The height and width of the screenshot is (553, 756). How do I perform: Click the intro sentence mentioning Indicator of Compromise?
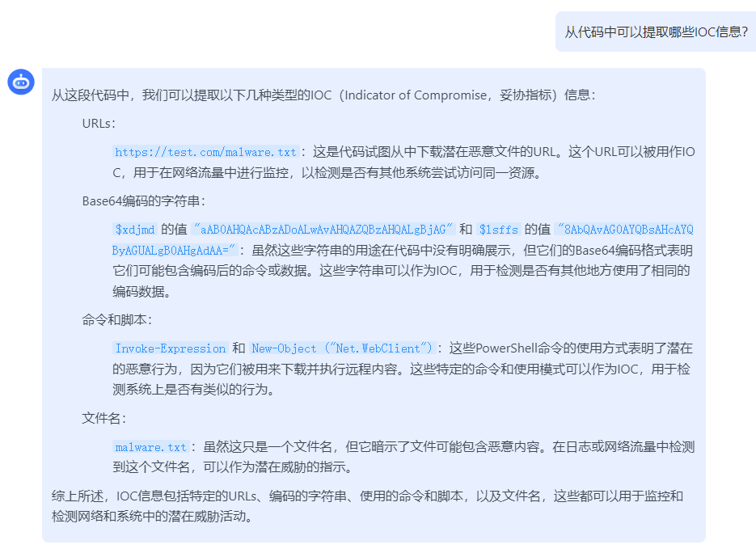point(323,95)
